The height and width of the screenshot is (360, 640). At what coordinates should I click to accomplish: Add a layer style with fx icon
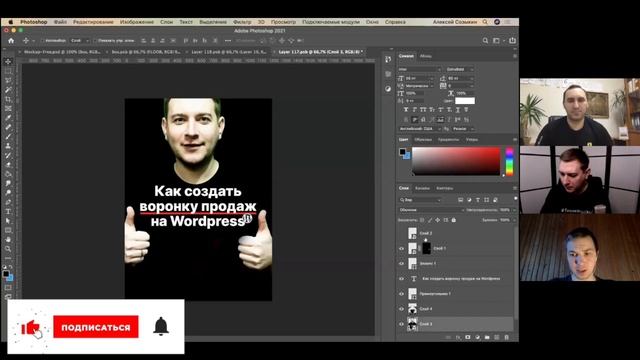pyautogui.click(x=458, y=338)
